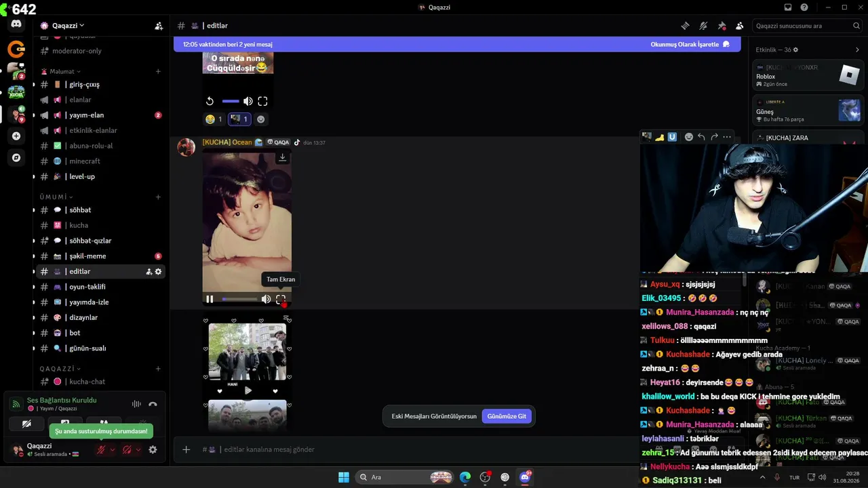
Task: Open fullscreen on the top video
Action: pyautogui.click(x=262, y=101)
